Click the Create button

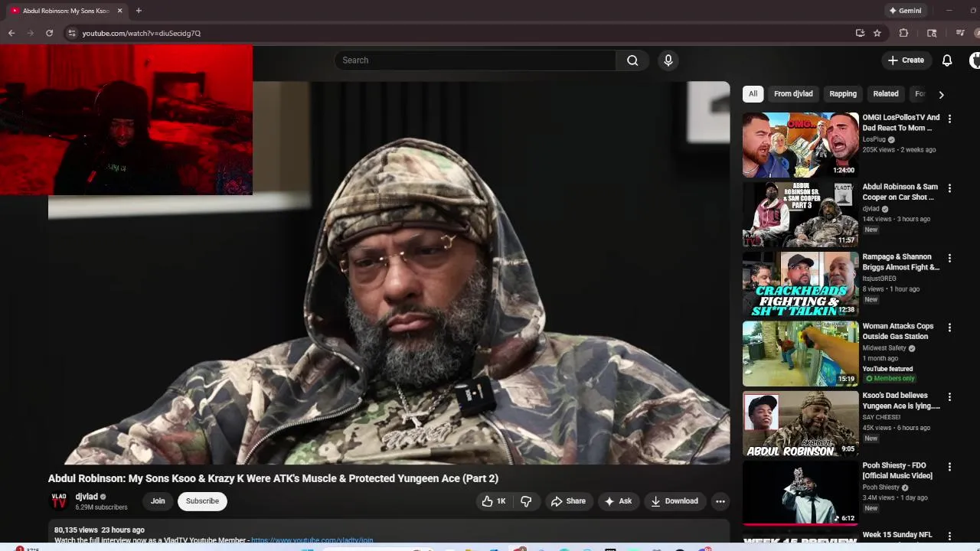(906, 60)
